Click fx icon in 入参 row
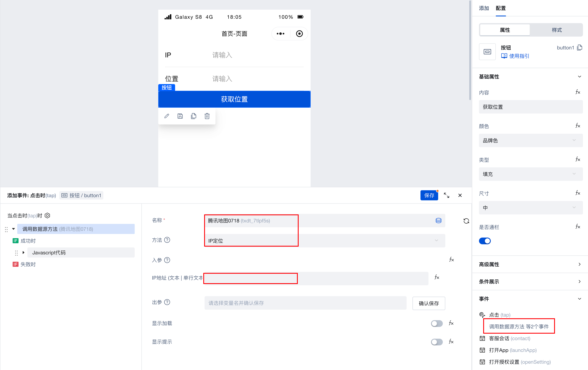 click(x=451, y=259)
